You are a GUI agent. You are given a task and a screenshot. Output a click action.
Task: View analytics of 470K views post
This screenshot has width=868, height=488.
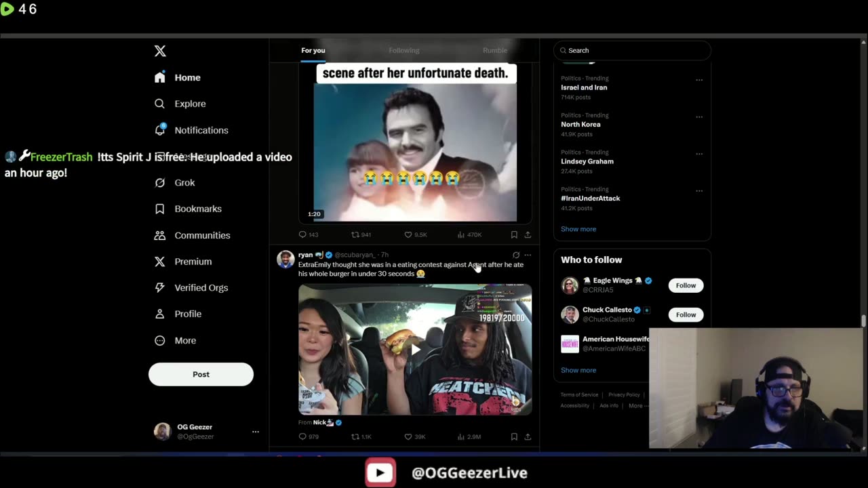[x=469, y=235]
